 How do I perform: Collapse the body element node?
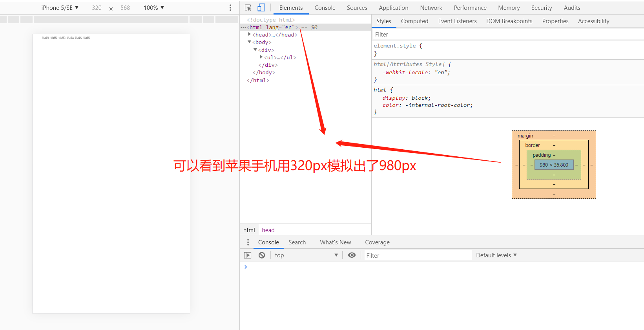(249, 42)
